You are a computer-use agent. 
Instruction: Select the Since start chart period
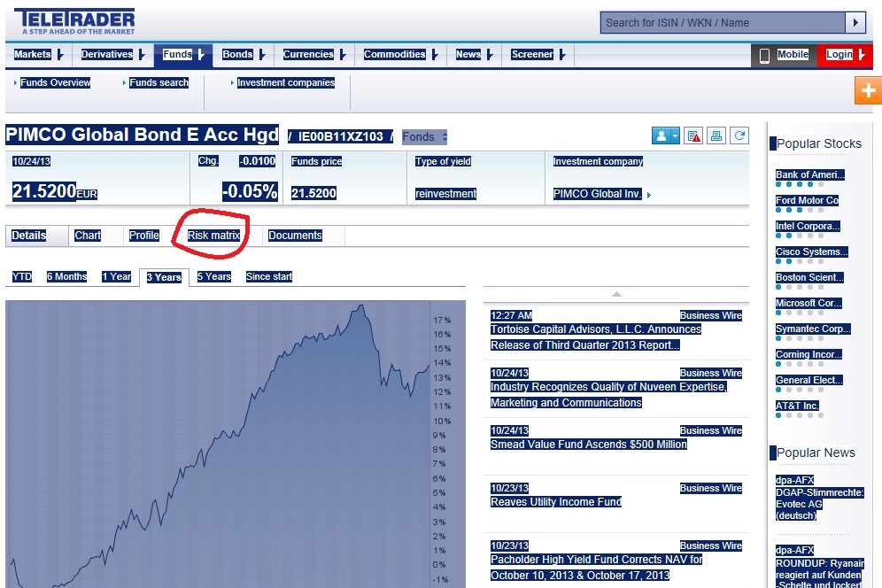coord(269,276)
